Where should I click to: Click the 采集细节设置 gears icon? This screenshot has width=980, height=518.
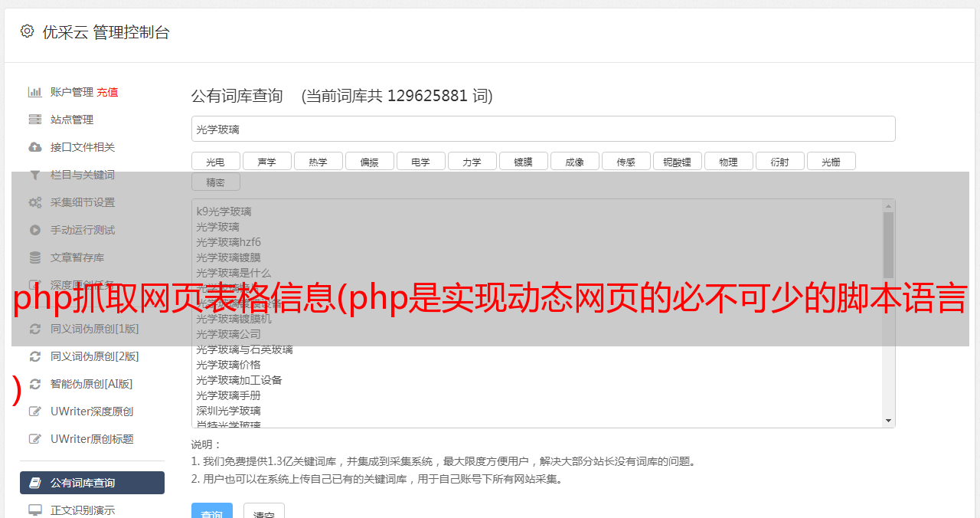[35, 202]
